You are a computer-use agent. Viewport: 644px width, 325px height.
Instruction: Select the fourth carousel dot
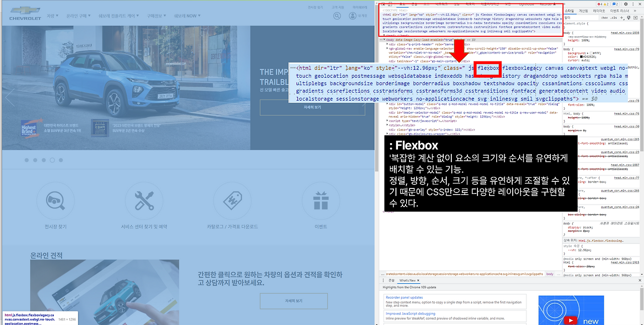click(52, 160)
